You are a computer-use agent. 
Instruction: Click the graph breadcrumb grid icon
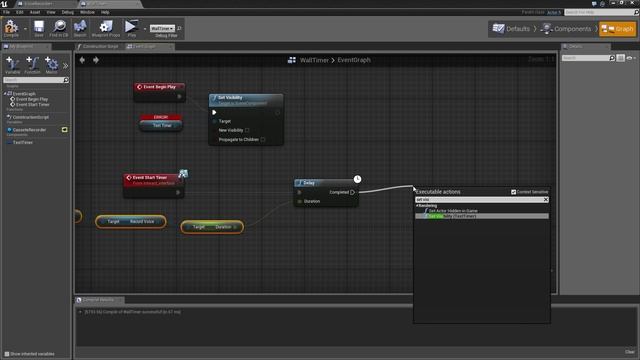pyautogui.click(x=292, y=60)
